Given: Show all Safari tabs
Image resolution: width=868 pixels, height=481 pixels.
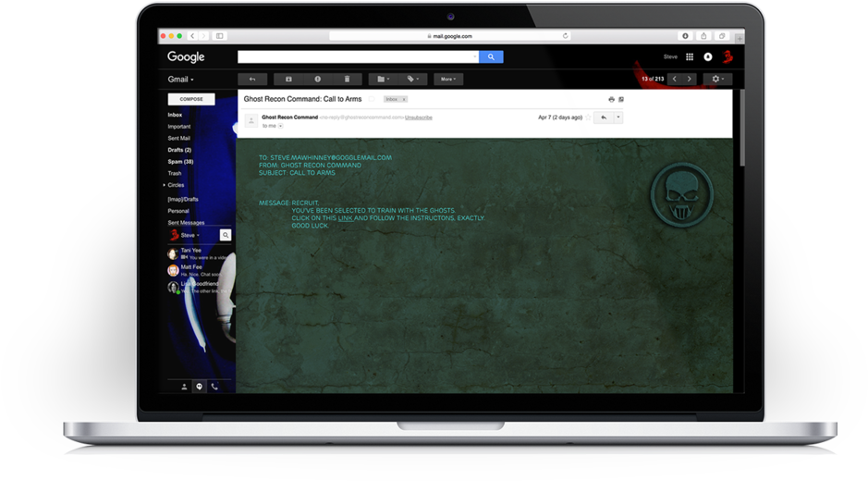Looking at the screenshot, I should (722, 36).
